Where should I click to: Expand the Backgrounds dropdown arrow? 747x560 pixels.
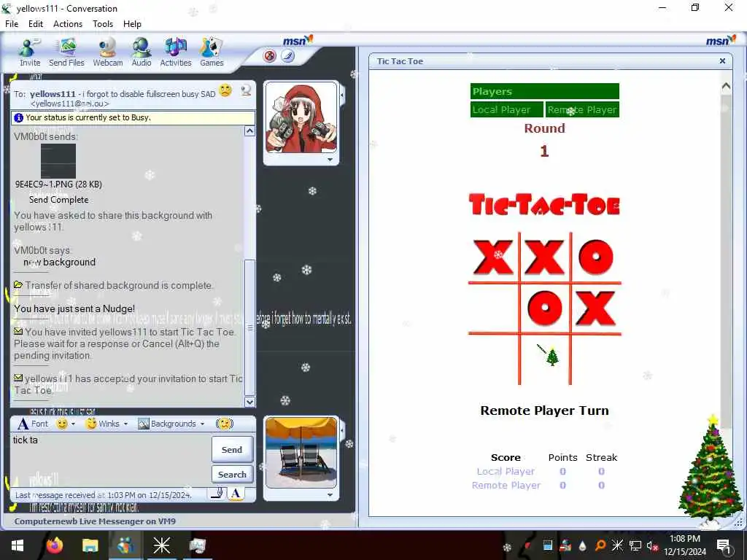203,424
